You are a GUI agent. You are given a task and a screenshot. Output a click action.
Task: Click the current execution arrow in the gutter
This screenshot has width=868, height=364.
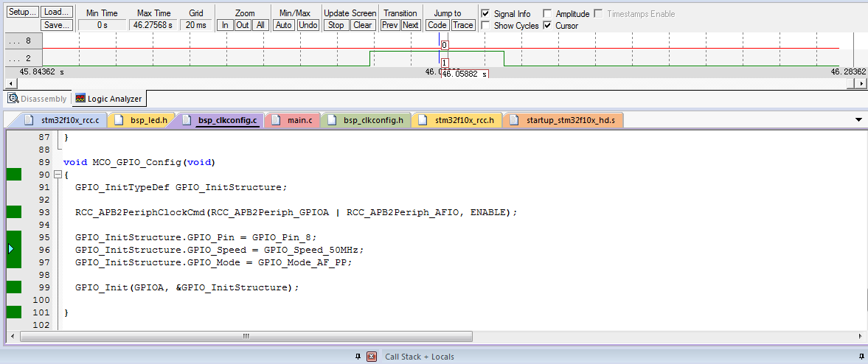10,249
